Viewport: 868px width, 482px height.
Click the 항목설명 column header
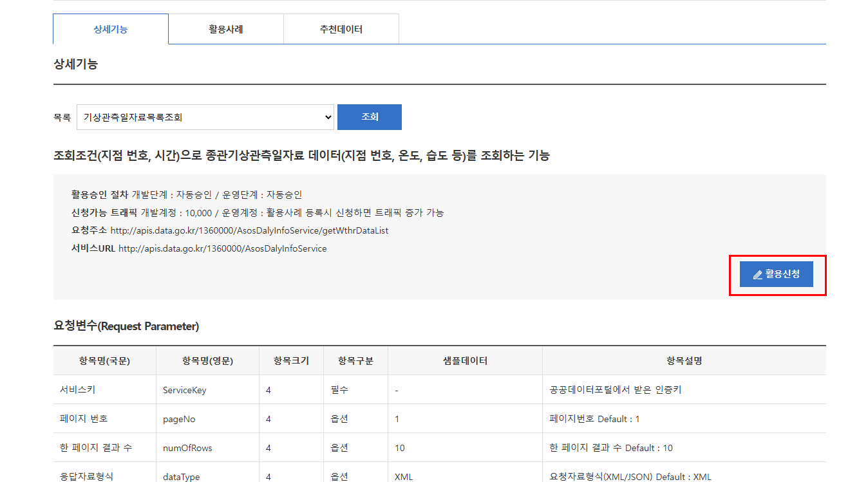684,361
